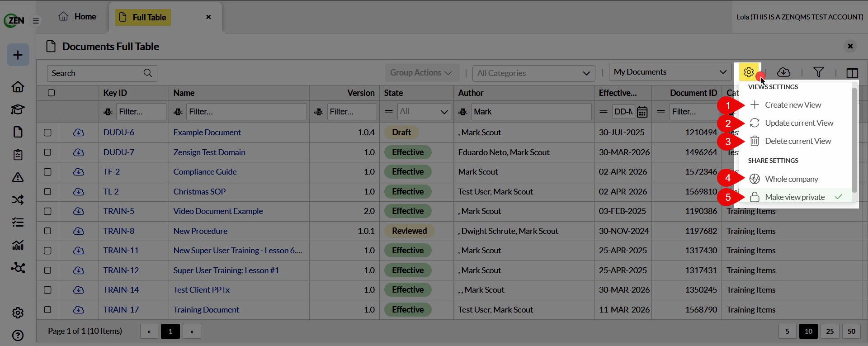Viewport: 868px width, 346px height.
Task: Open the warning triangle sidebar icon
Action: [x=18, y=177]
